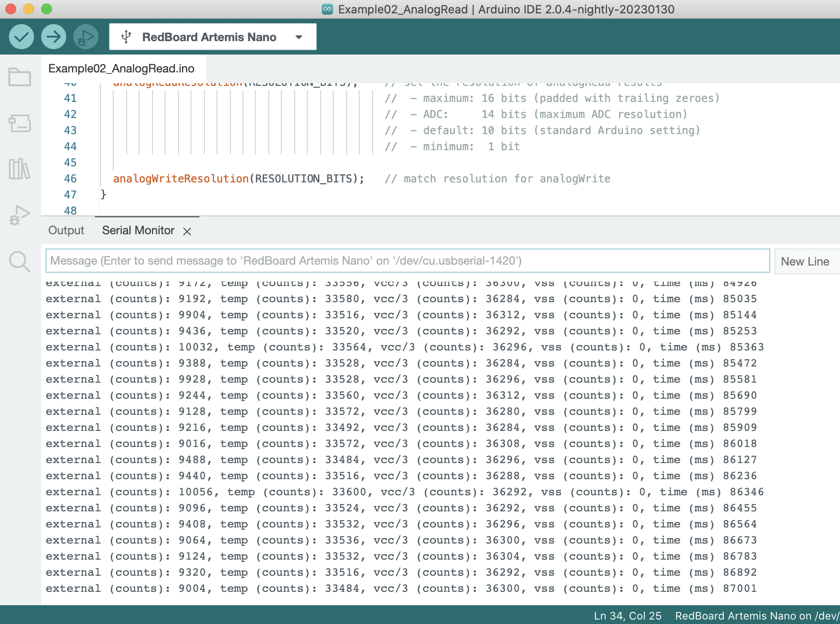840x624 pixels.
Task: Close the Serial Monitor tab
Action: (x=187, y=231)
